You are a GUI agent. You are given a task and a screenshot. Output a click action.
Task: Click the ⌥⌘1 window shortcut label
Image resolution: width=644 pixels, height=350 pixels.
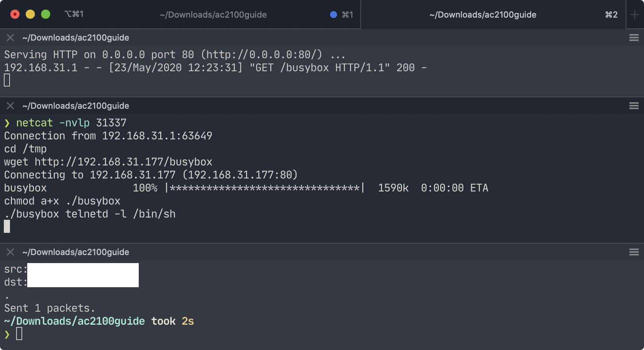point(74,14)
